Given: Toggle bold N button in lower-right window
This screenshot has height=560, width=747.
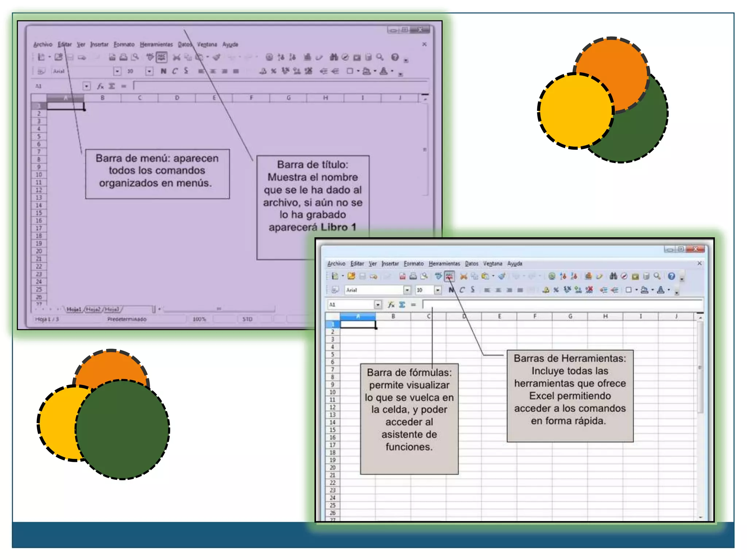Looking at the screenshot, I should click(x=452, y=290).
